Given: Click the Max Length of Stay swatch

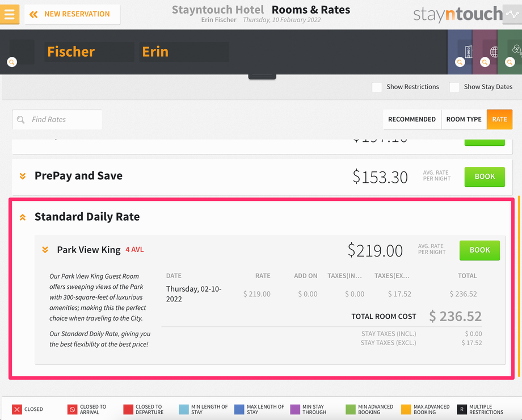Looking at the screenshot, I should pyautogui.click(x=239, y=409).
